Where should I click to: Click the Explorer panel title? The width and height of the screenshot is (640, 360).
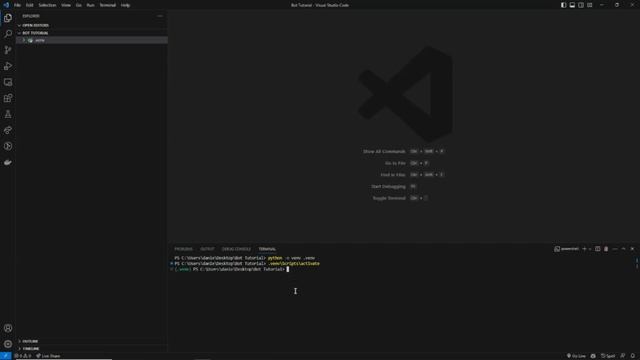click(x=31, y=16)
